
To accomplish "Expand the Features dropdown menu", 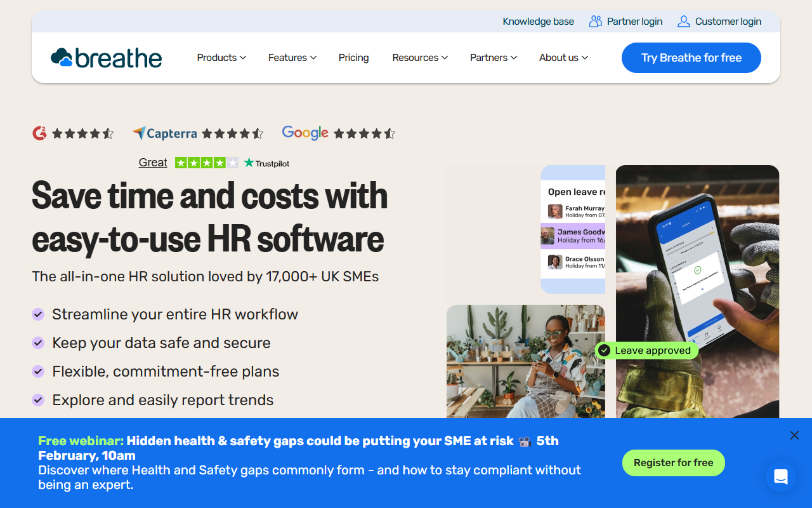I will coord(292,58).
